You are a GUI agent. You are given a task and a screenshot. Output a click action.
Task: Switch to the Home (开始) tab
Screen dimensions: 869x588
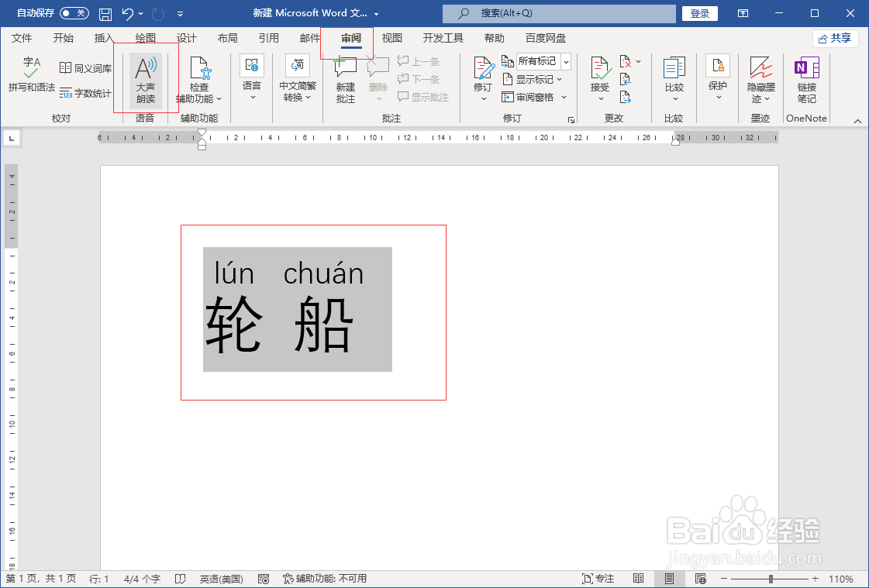point(64,38)
